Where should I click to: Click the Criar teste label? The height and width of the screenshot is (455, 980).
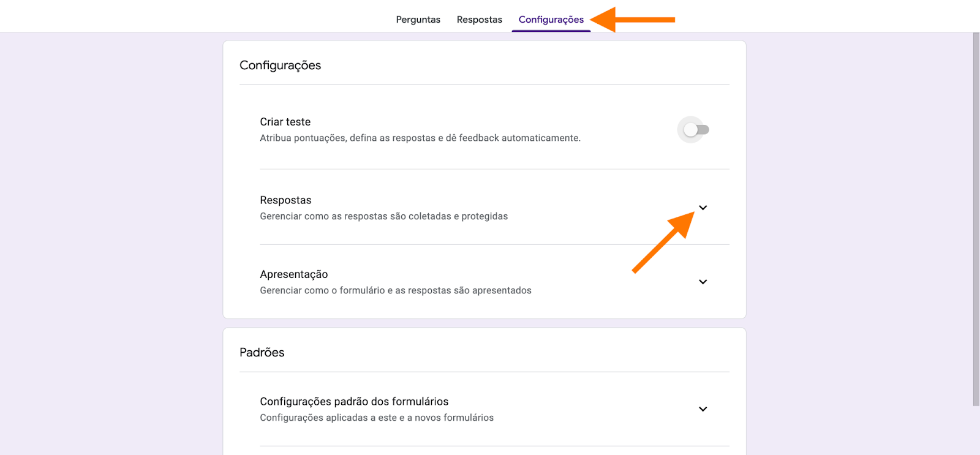285,122
